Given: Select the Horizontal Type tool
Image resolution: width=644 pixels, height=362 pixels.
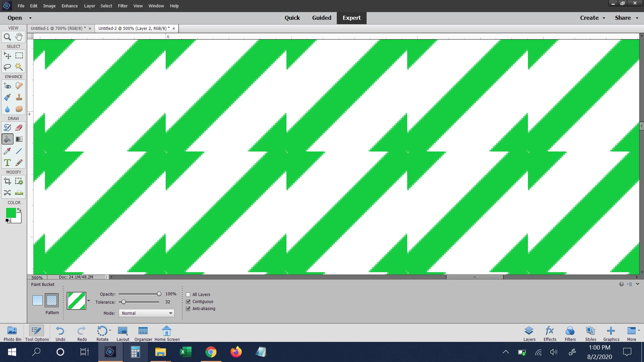Looking at the screenshot, I should pos(7,163).
